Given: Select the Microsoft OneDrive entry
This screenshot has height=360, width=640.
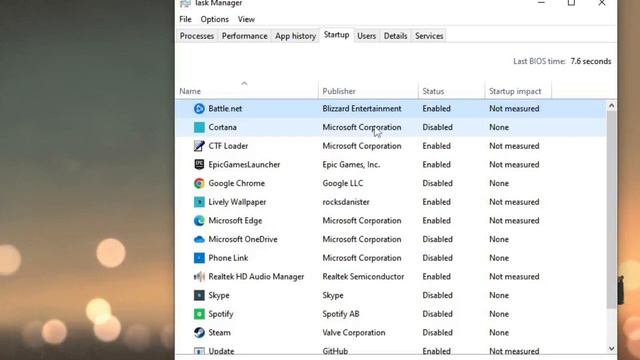Looking at the screenshot, I should (243, 239).
